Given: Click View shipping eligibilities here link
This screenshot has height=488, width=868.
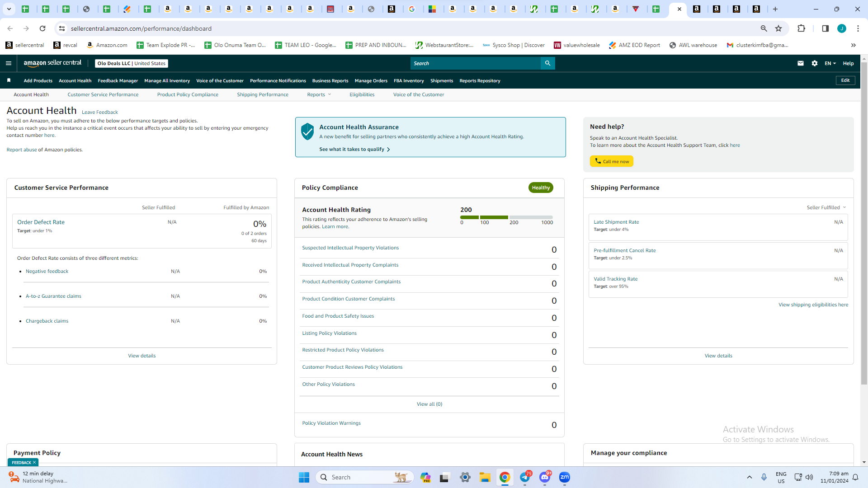Looking at the screenshot, I should (813, 305).
